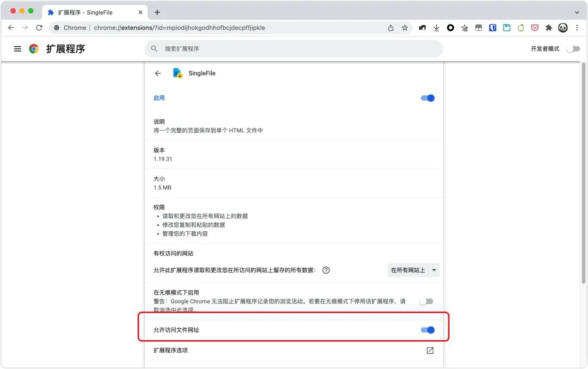
Task: Click the 读取和更改您在所有网站上的数据 permission
Action: point(205,217)
